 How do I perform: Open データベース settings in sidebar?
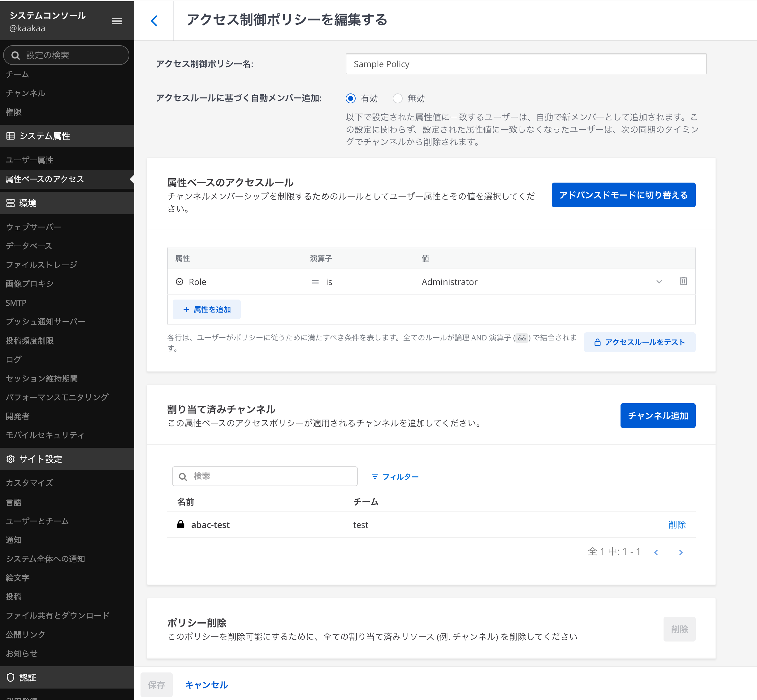29,246
